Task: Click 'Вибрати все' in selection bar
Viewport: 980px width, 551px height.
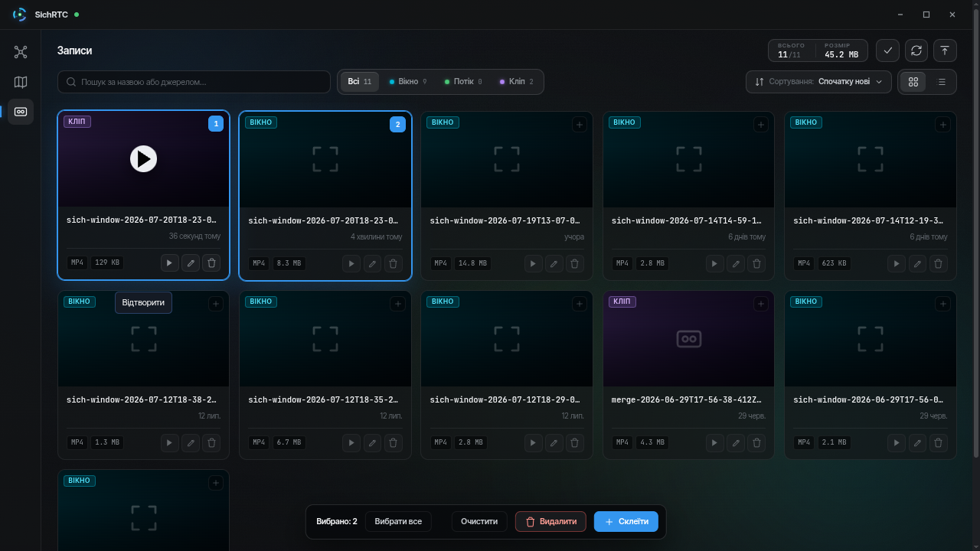Action: 398,521
